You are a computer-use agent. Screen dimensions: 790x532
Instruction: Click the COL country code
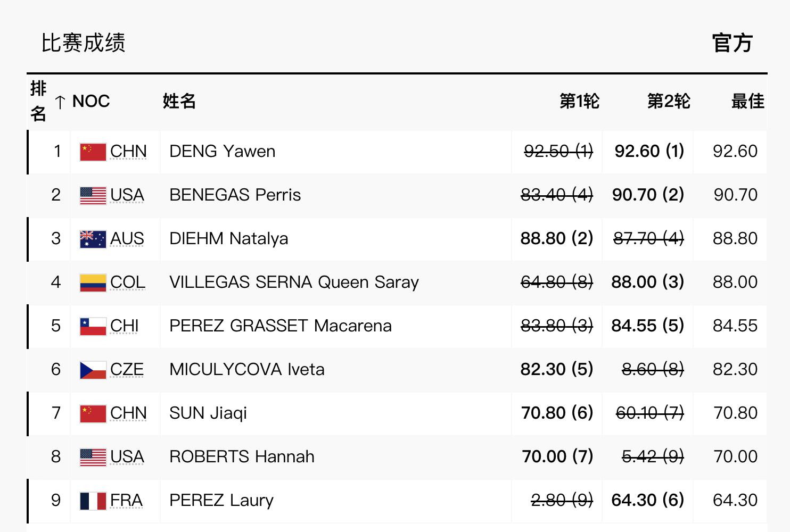click(x=128, y=282)
